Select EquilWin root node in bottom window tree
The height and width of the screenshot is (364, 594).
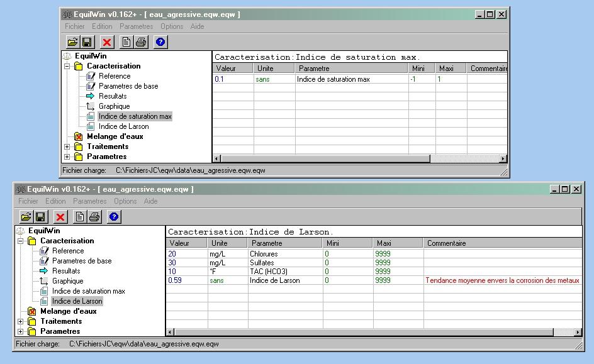point(44,231)
